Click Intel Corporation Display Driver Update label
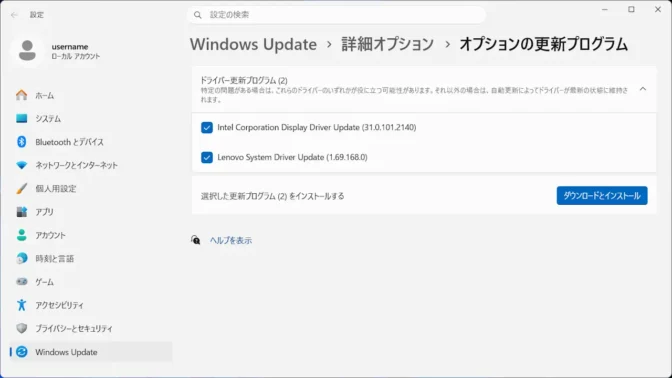 tap(316, 127)
